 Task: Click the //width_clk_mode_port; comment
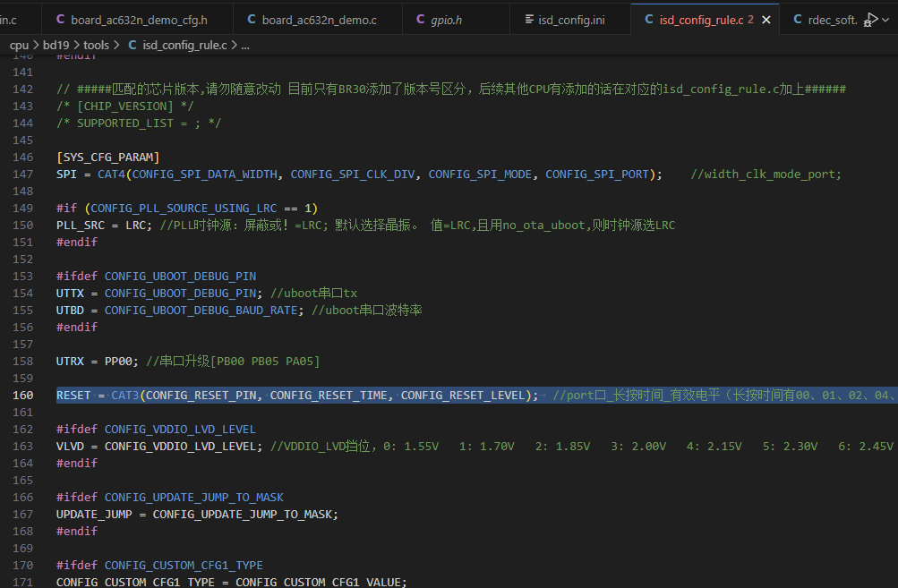[765, 174]
